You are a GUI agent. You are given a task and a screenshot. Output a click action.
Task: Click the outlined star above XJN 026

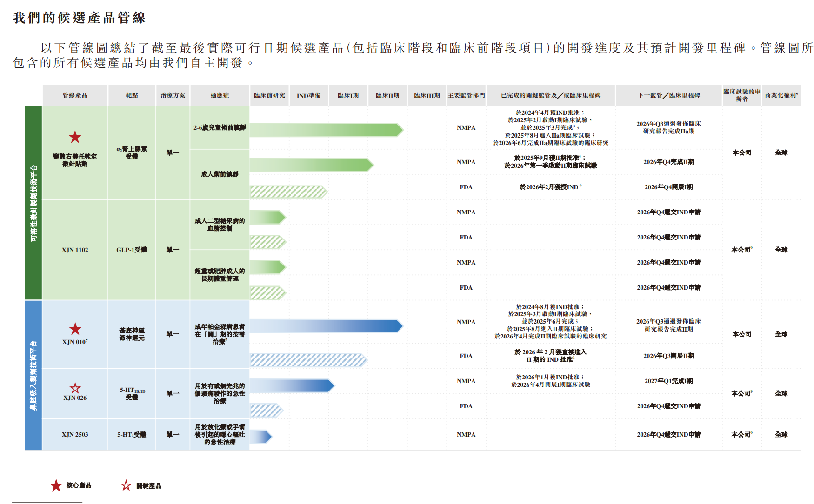75,388
